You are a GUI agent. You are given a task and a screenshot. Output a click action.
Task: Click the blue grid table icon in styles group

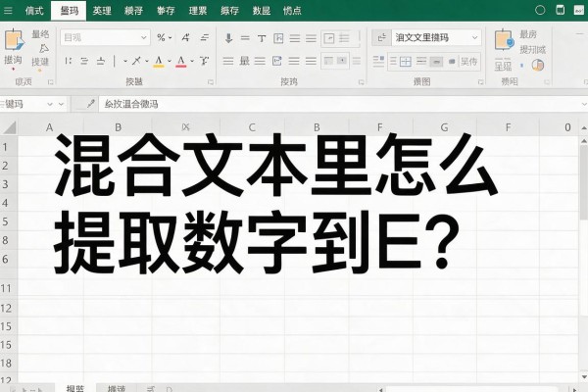(406, 61)
